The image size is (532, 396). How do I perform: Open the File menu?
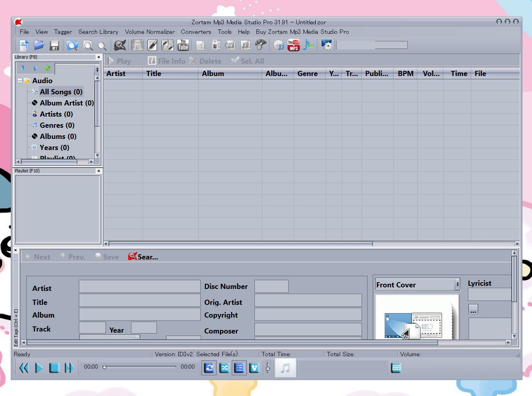24,32
